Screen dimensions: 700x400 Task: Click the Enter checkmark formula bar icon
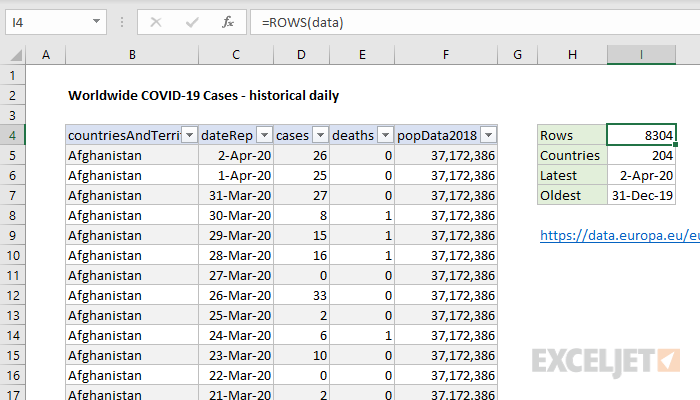[192, 22]
